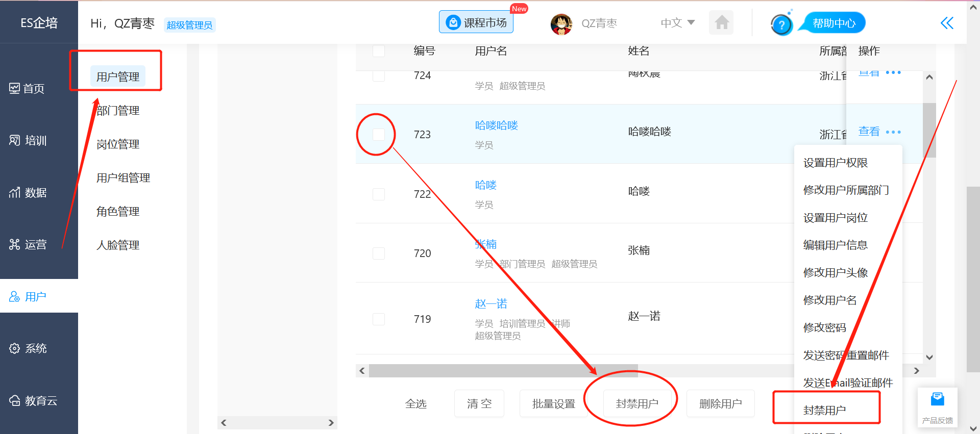
Task: Open the three-dot more menu for row 723
Action: pos(893,132)
